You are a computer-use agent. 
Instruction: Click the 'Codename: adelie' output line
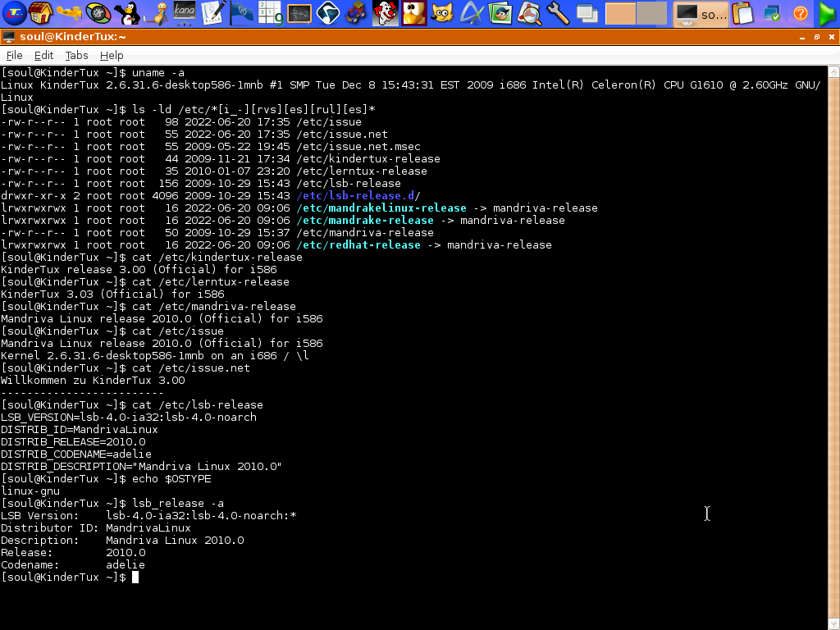click(x=73, y=565)
